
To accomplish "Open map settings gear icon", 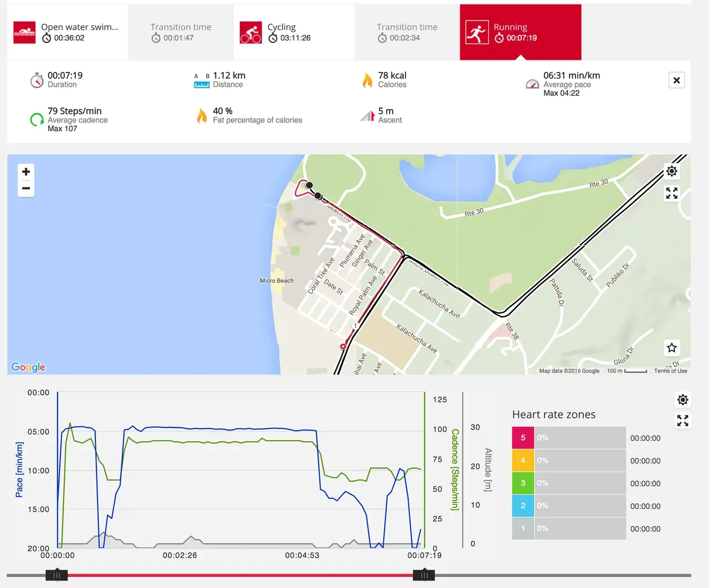I will [x=671, y=171].
